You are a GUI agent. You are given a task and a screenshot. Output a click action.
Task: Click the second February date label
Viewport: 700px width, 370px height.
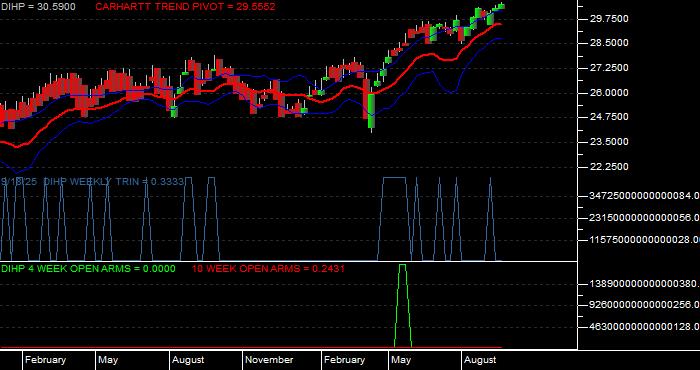tap(344, 360)
